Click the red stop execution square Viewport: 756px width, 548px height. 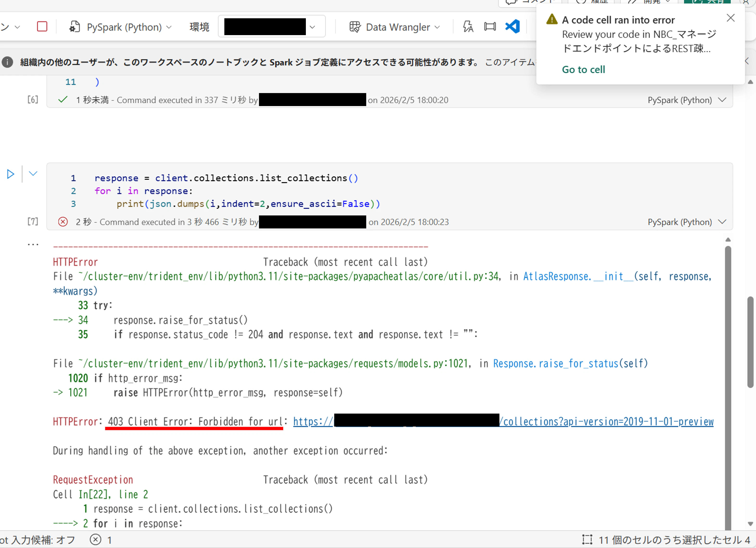(42, 26)
